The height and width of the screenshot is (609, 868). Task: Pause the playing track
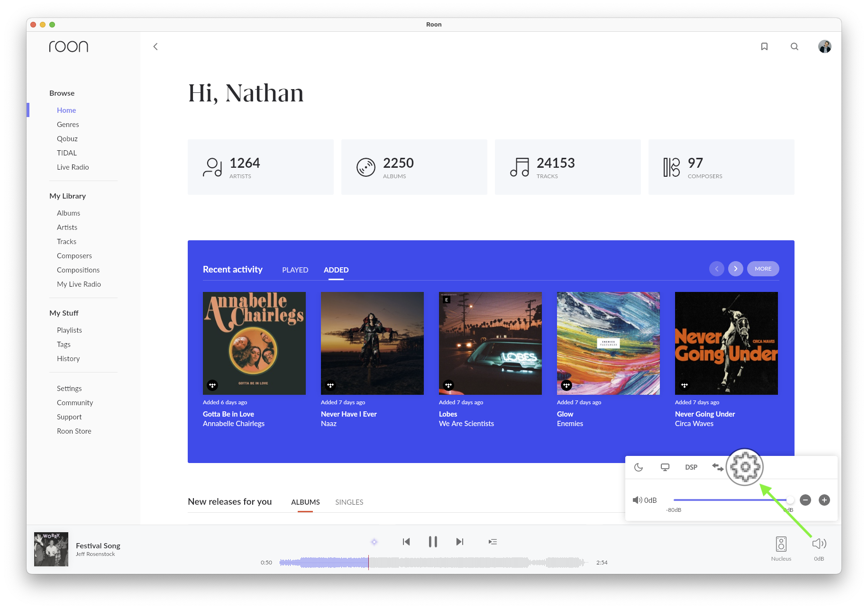[x=433, y=542]
